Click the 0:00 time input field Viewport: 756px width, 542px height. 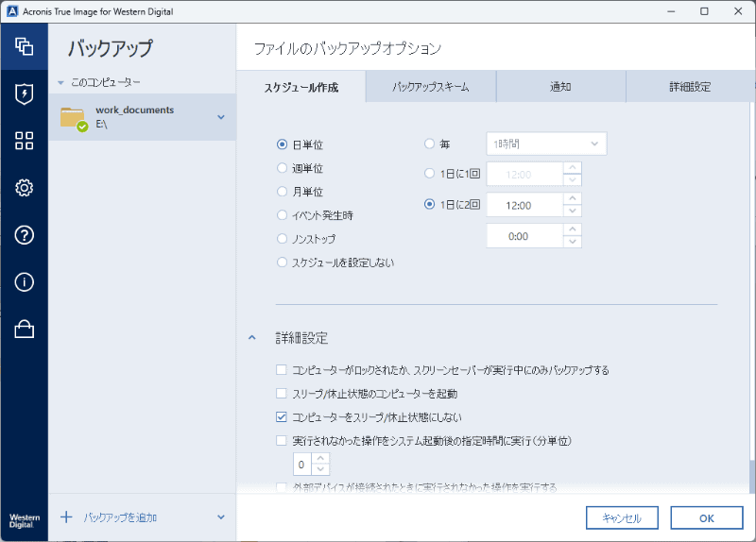coord(525,236)
